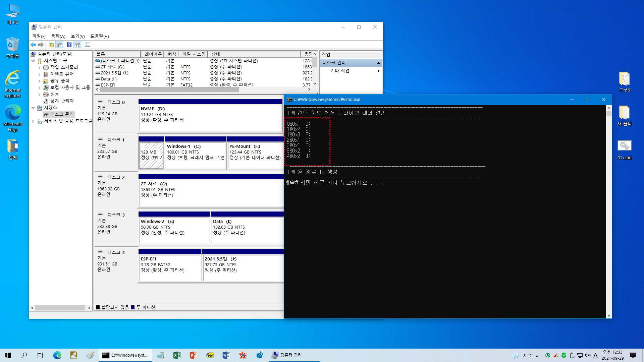644x362 pixels.
Task: Expand the 작업 스케줄러 node
Action: (39, 67)
